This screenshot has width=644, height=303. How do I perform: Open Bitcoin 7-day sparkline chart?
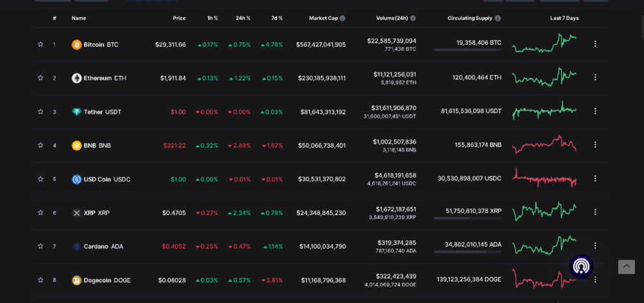coord(544,43)
